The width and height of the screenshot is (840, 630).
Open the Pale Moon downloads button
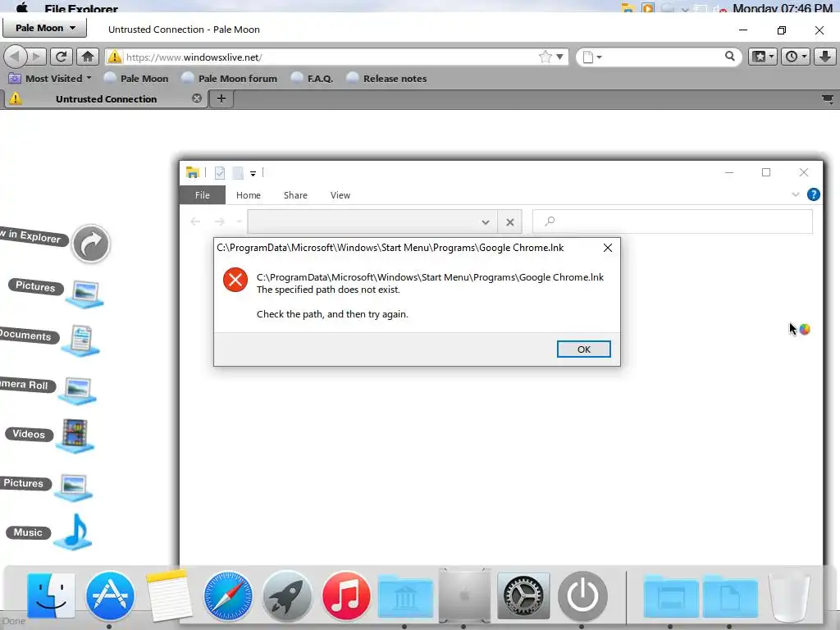pos(825,57)
